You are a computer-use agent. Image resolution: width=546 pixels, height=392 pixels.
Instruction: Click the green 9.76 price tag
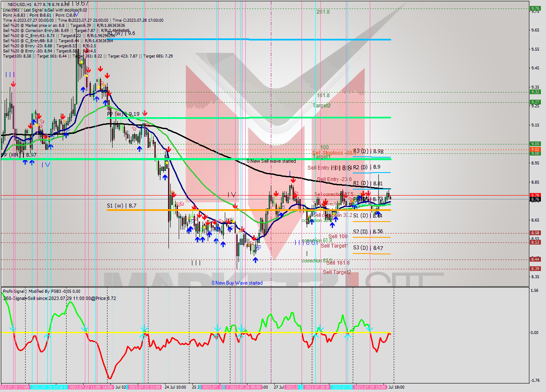(x=535, y=8)
